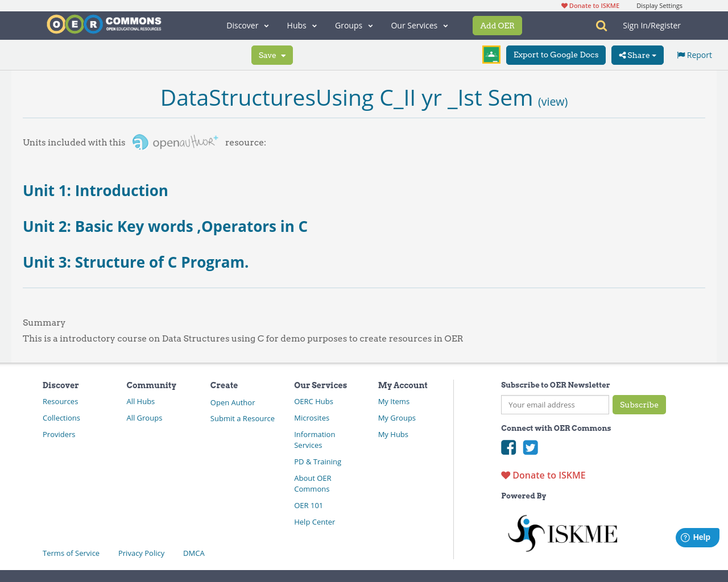Expand the Hubs menu
728x582 pixels.
[x=302, y=26]
